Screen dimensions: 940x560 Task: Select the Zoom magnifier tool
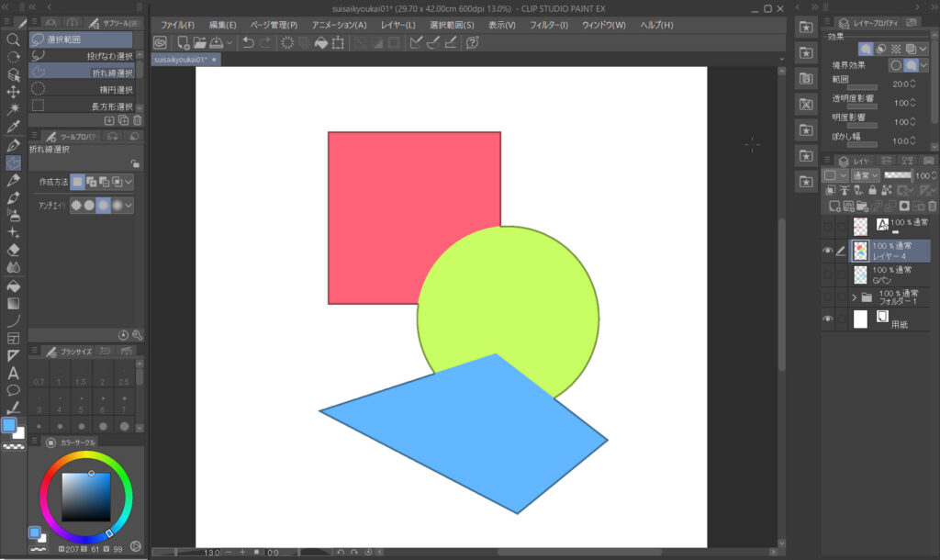point(13,39)
